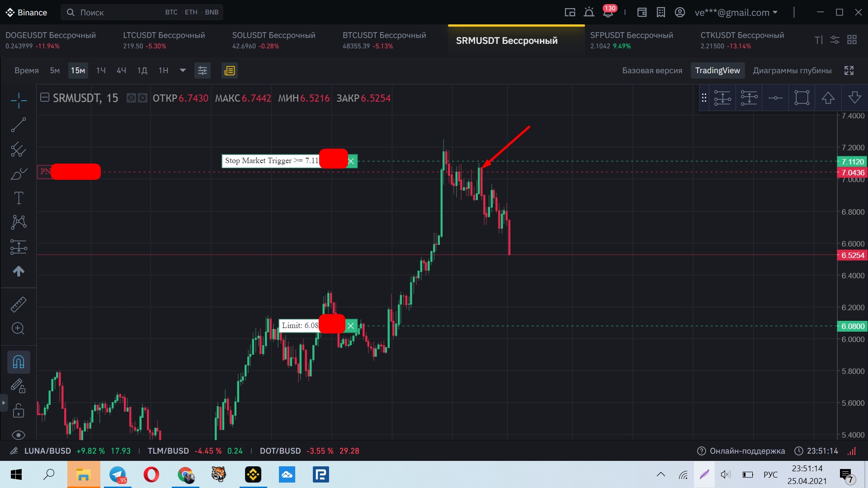
Task: Open the price alerts bell icon
Action: (589, 12)
